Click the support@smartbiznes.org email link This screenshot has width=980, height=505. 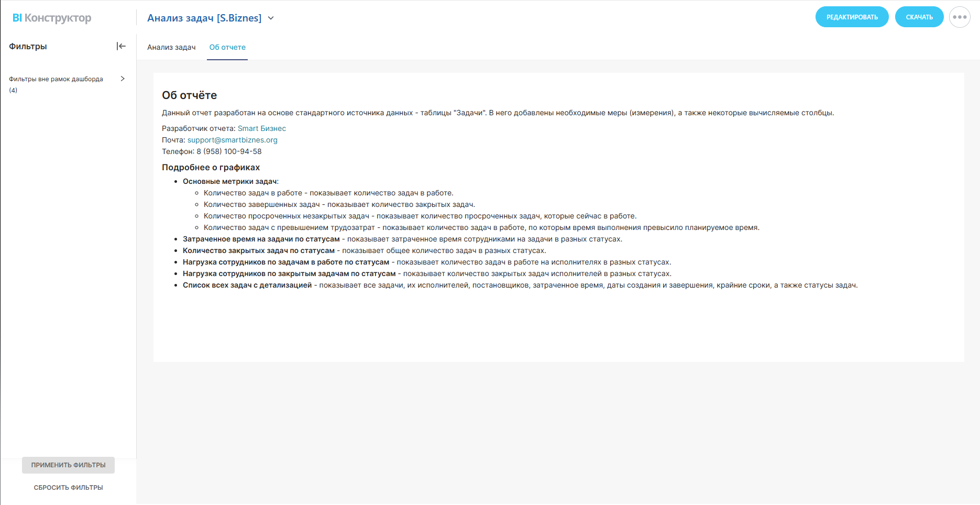pos(233,140)
